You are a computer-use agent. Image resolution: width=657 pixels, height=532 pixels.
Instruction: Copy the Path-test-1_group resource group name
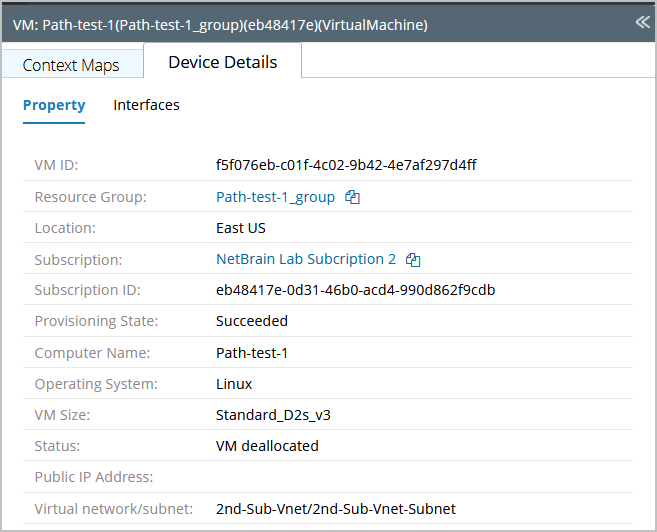click(352, 197)
